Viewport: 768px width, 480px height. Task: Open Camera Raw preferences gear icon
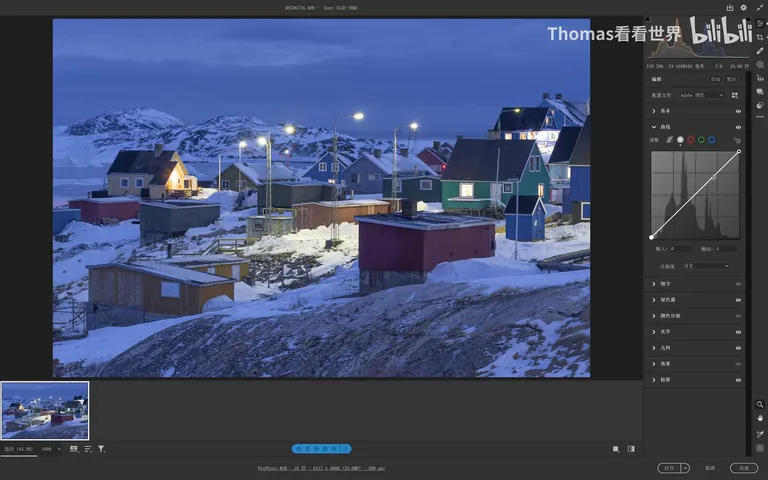click(744, 7)
